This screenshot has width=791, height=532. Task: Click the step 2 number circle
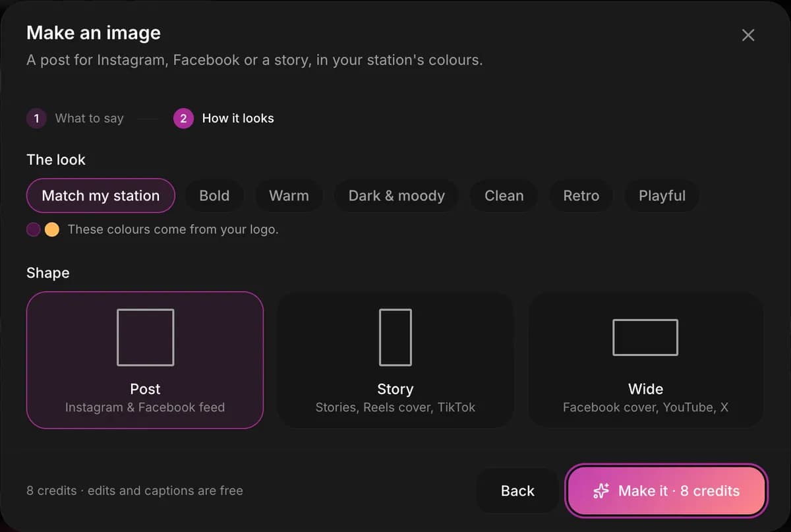183,119
